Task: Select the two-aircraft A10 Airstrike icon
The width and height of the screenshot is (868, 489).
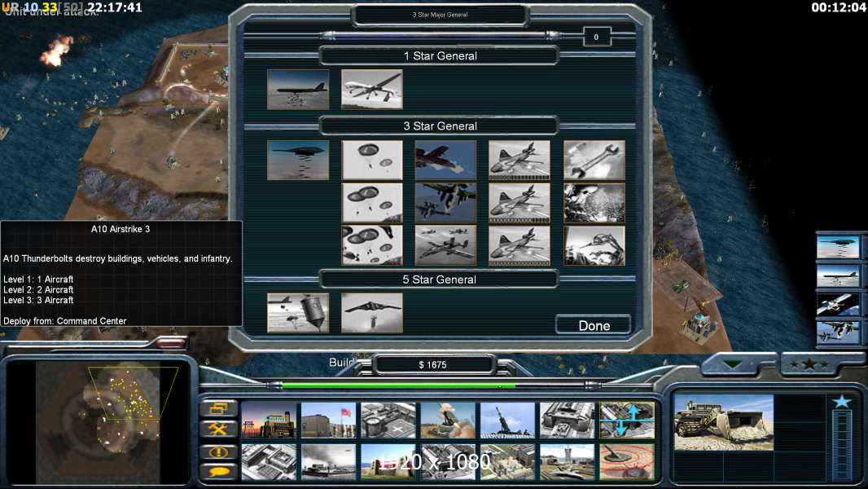Action: point(445,203)
